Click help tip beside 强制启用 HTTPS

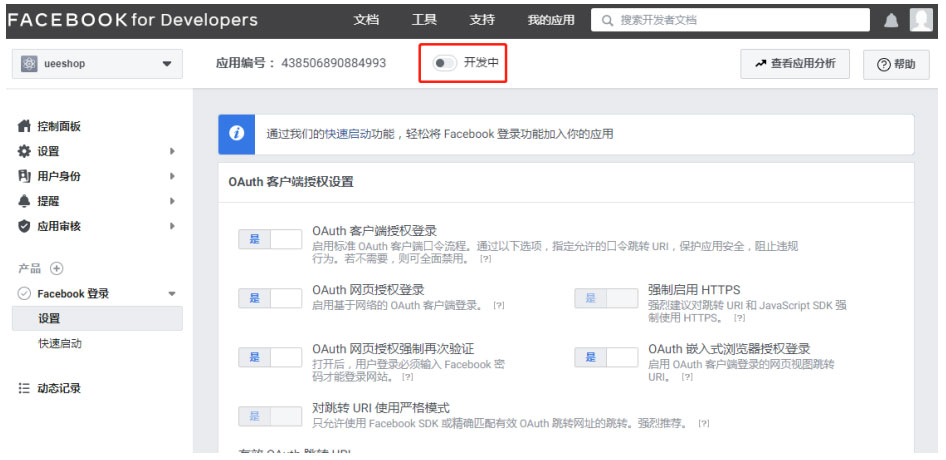[x=739, y=318]
